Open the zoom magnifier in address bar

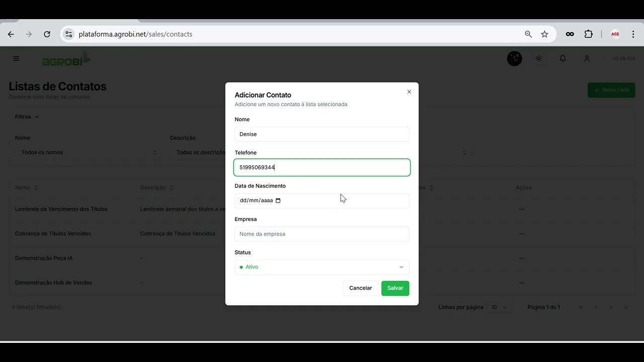tap(528, 34)
